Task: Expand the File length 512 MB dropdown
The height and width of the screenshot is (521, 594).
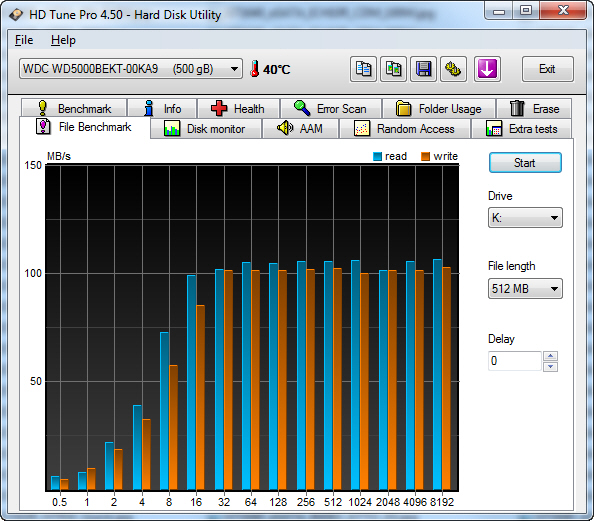Action: 525,289
